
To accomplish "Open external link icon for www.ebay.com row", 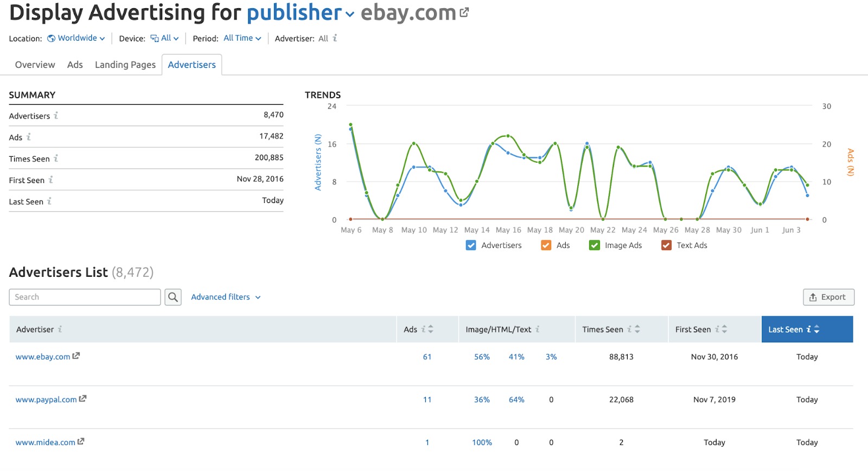I will tap(76, 356).
